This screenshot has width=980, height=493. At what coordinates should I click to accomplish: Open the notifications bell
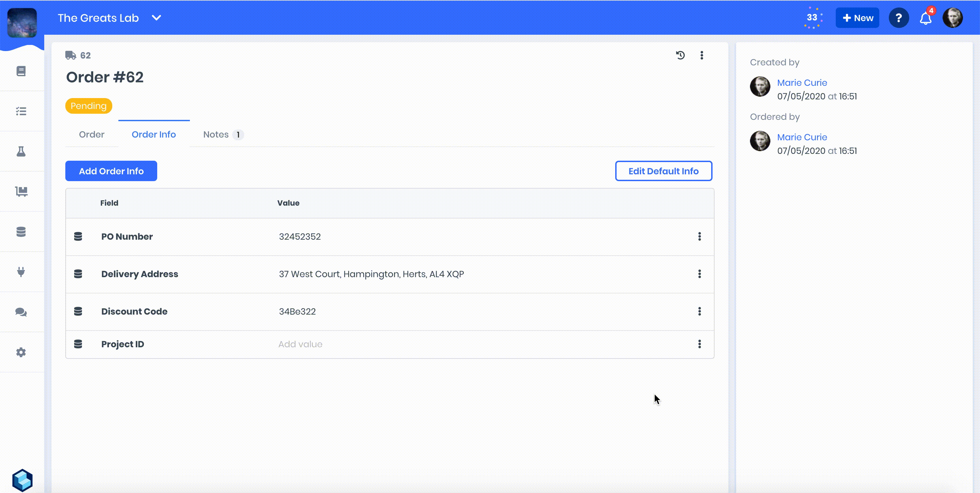click(925, 18)
